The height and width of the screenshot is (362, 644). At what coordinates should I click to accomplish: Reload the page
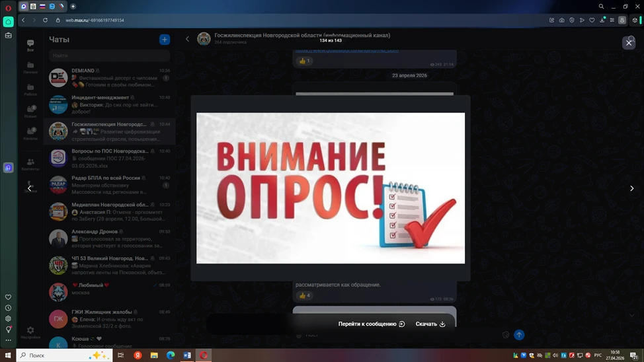[45, 20]
